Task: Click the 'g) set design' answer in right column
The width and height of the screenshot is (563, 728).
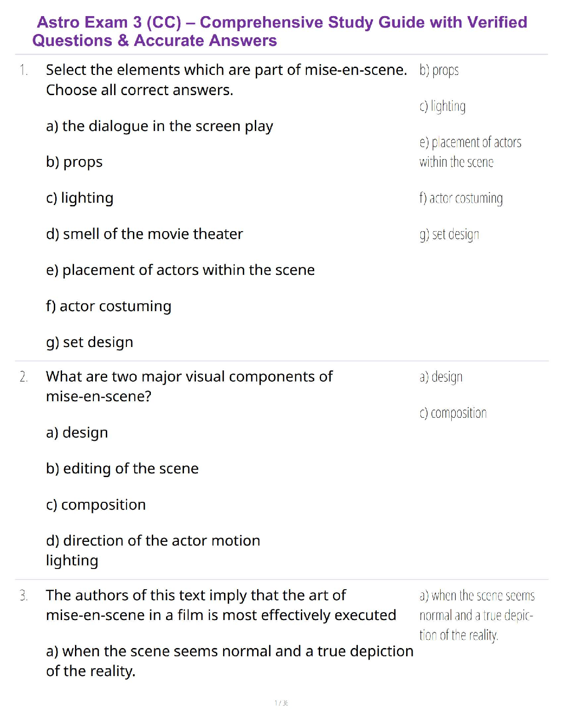Action: pyautogui.click(x=449, y=234)
